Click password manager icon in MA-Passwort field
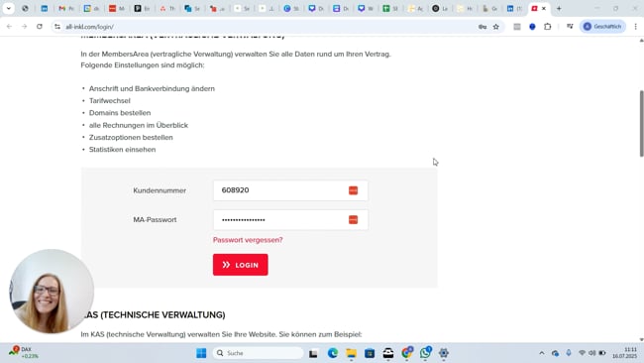The height and width of the screenshot is (363, 644). click(354, 220)
